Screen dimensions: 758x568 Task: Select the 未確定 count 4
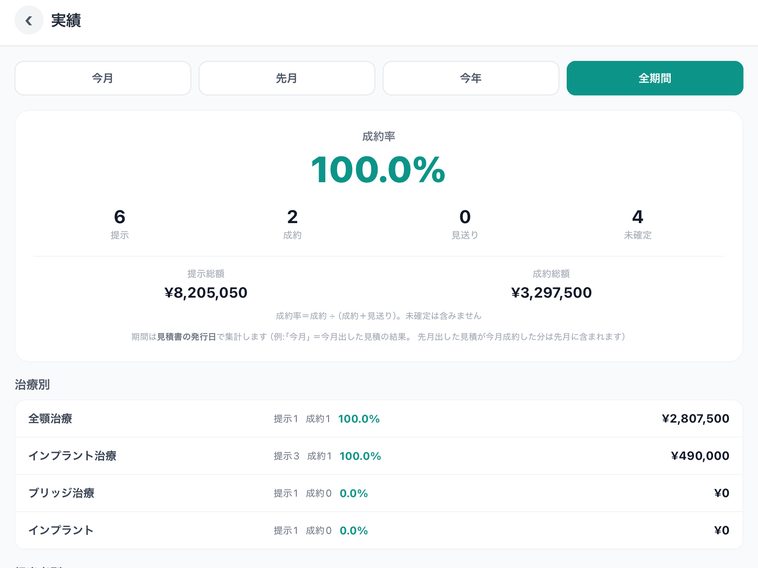[x=638, y=217]
